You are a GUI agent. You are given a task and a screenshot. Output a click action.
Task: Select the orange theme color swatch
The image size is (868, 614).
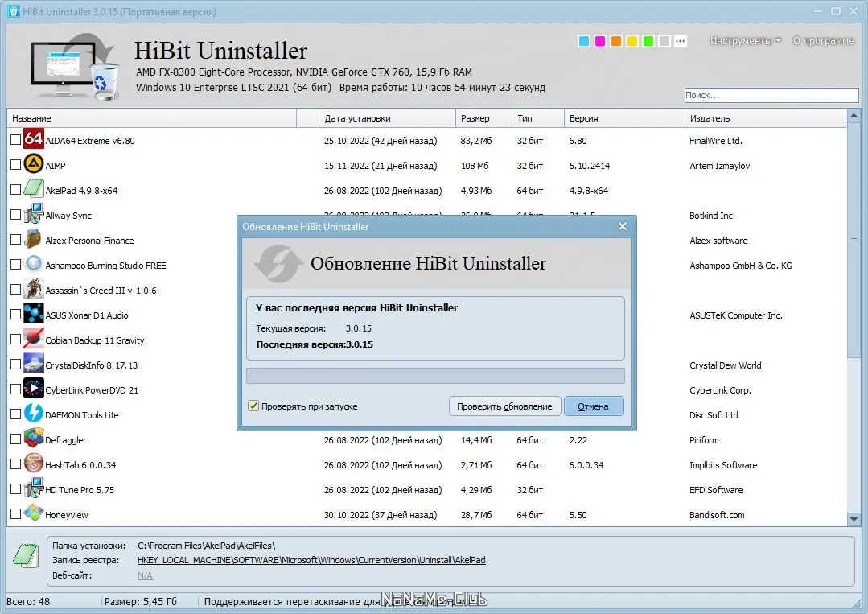[x=616, y=41]
